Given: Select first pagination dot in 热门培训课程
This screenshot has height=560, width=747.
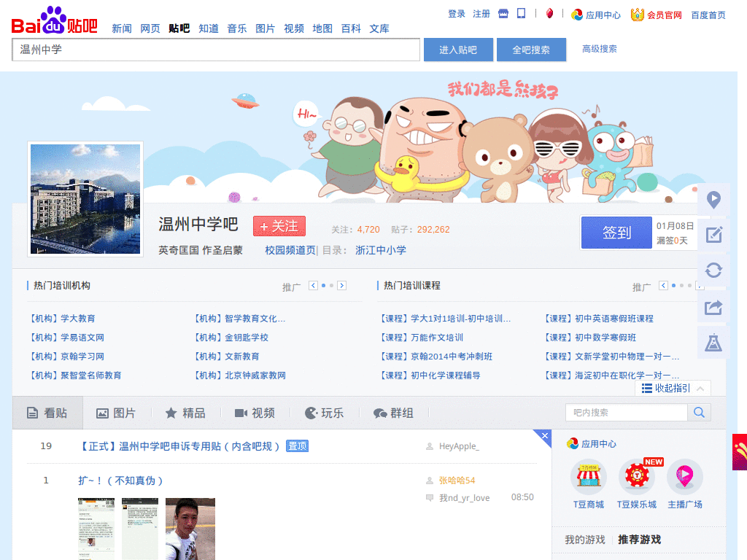Looking at the screenshot, I should pos(673,286).
